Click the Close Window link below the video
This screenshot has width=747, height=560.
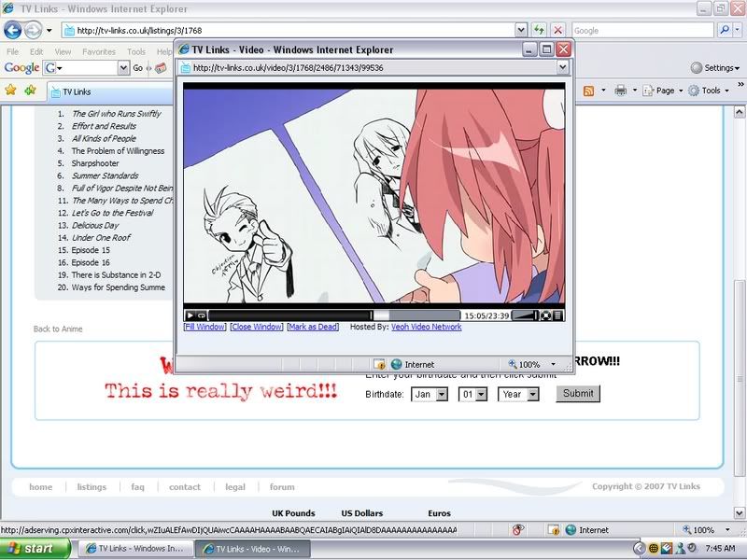coord(257,327)
